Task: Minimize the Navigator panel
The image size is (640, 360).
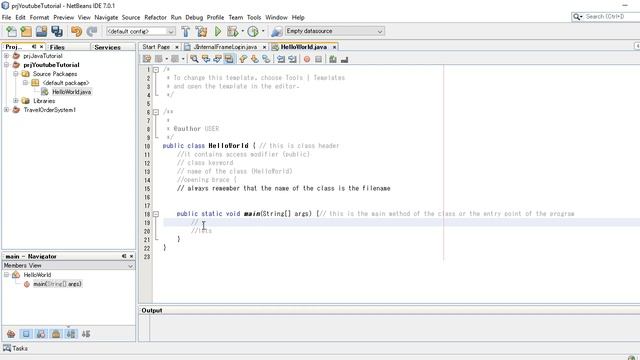Action: [124, 256]
